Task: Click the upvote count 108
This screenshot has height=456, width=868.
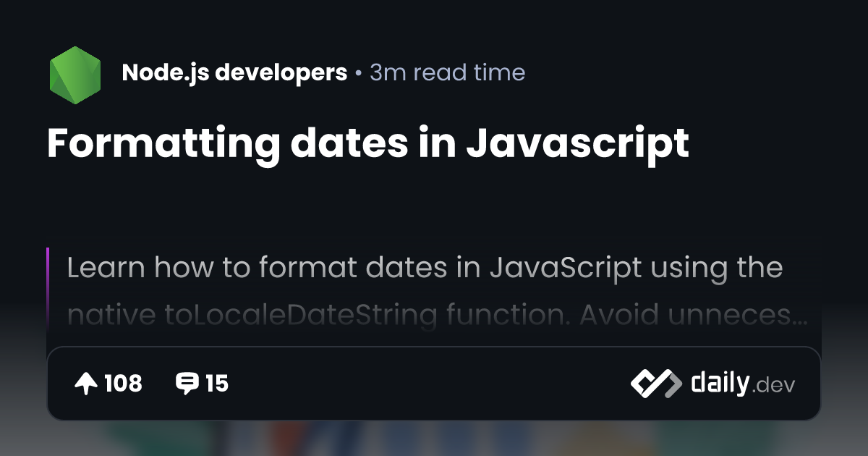Action: 123,384
